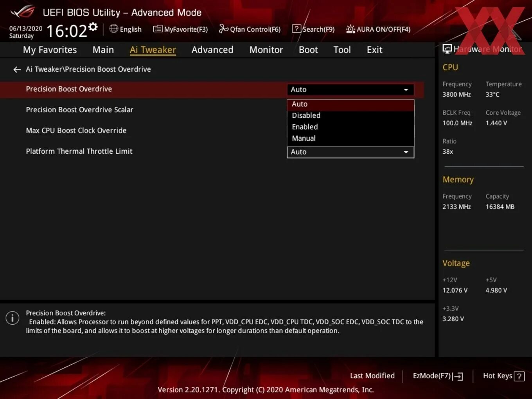Image resolution: width=532 pixels, height=399 pixels.
Task: Open the Advanced tab
Action: point(212,50)
